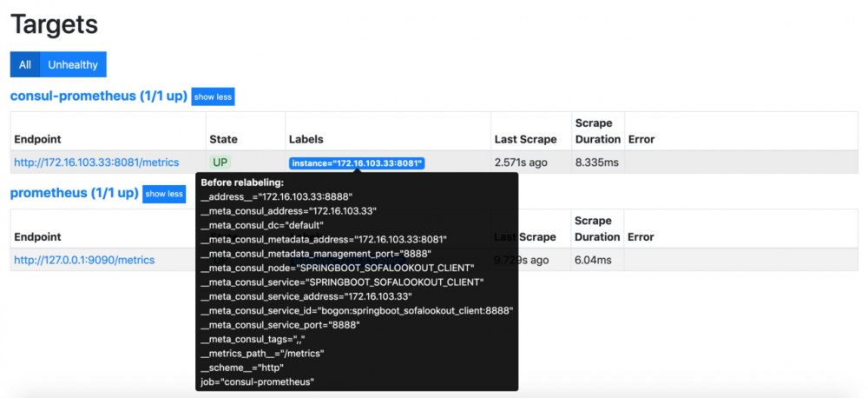Open the 172.16.103.33:8081/metrics endpoint link
This screenshot has width=868, height=398.
coord(96,163)
